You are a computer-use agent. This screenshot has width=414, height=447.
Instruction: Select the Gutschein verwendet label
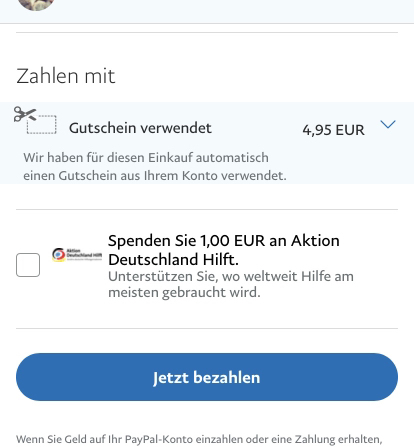coord(140,128)
